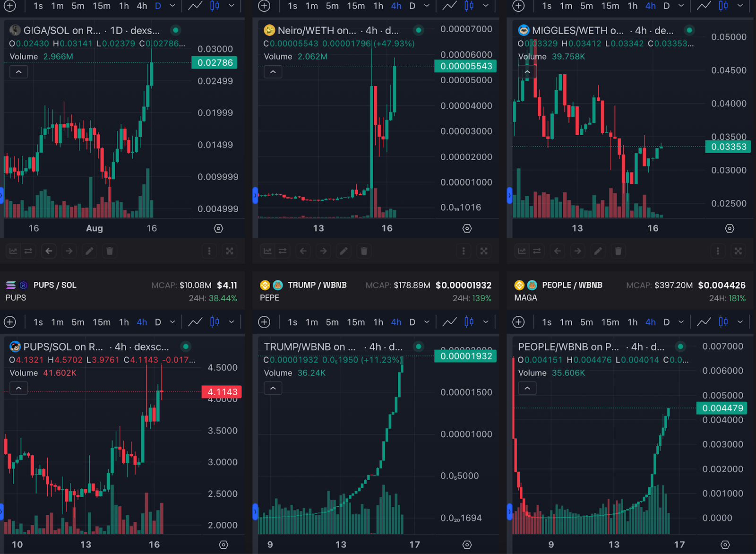Collapse legend on TRUMP/WBNB chart

(273, 388)
